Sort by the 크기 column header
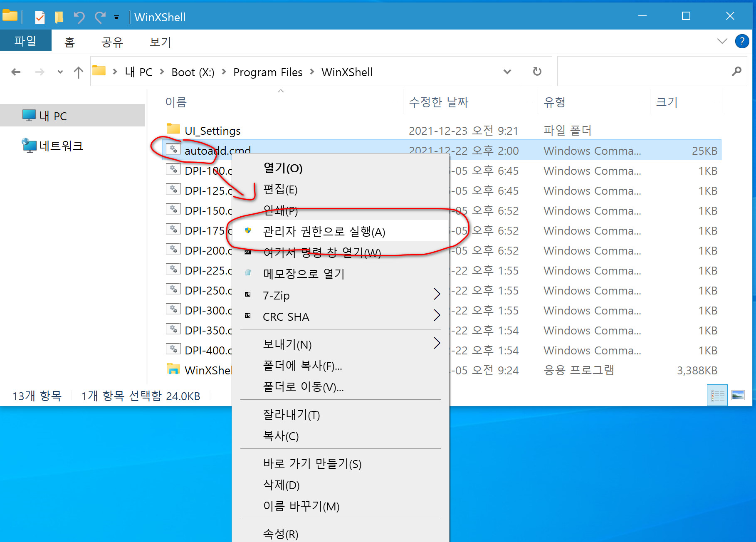 (667, 102)
